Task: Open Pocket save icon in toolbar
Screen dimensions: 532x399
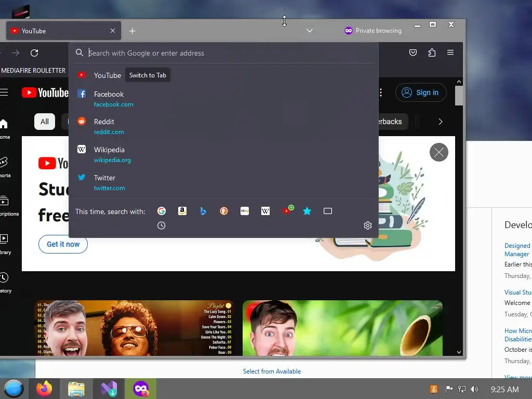Action: point(413,52)
